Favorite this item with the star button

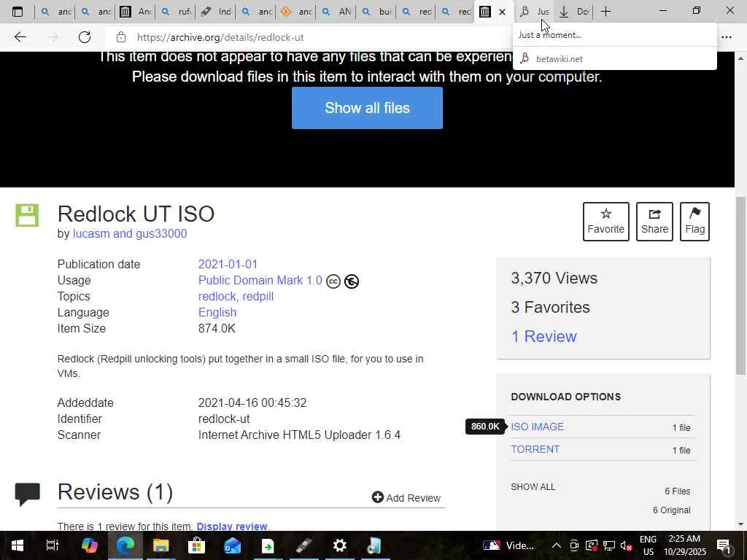606,222
